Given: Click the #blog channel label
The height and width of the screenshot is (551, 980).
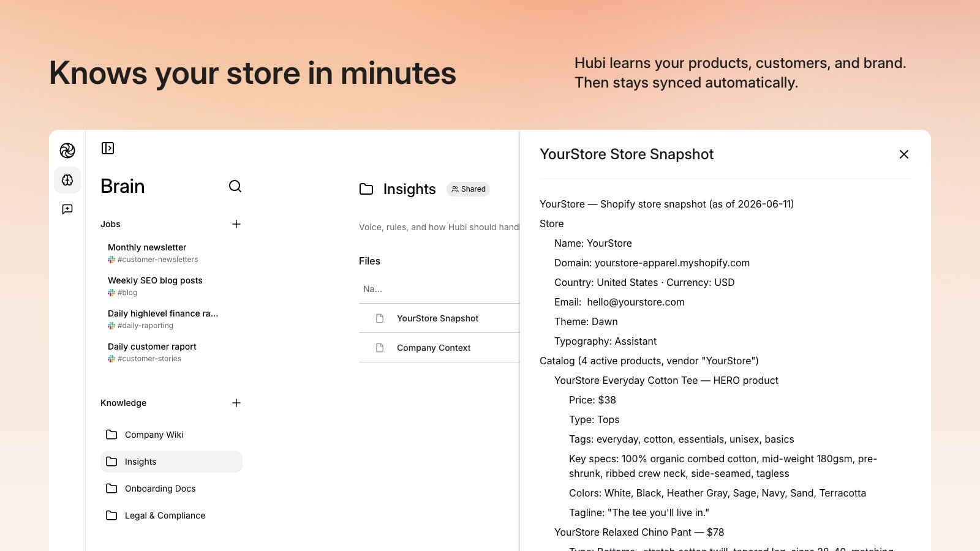Looking at the screenshot, I should (127, 293).
